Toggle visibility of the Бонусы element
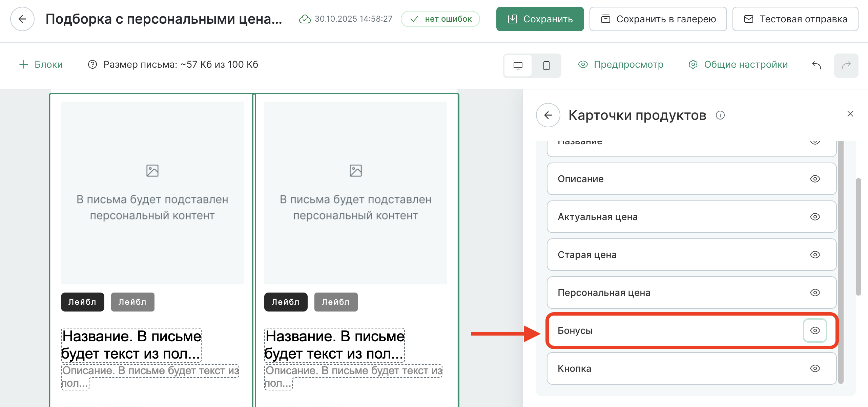Screen dimensions: 868x407 (x=815, y=330)
